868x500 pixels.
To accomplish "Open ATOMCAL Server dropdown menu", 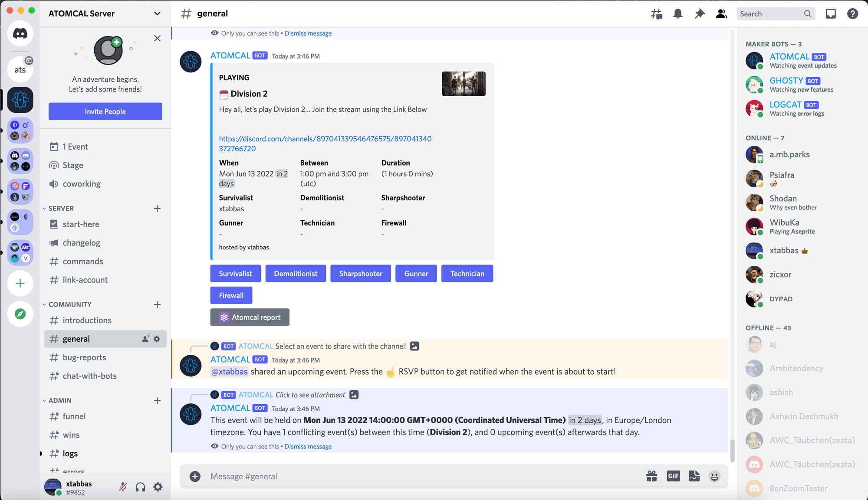I will point(105,13).
